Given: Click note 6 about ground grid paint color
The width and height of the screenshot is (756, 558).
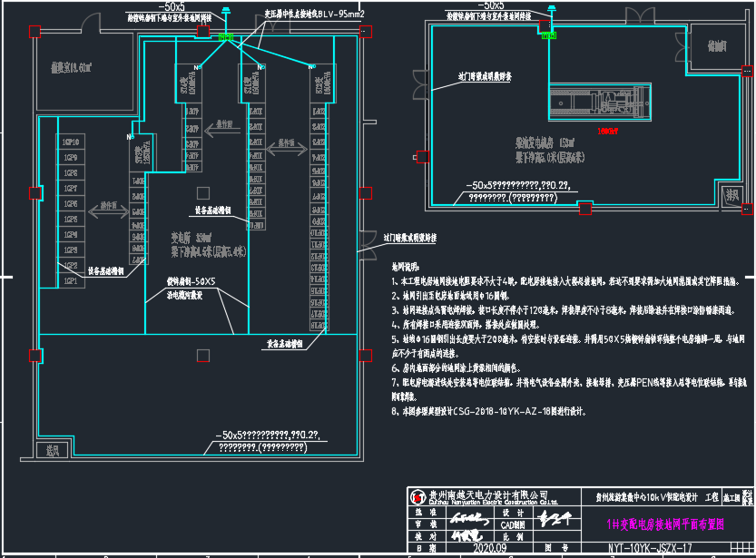Looking at the screenshot, I should point(457,368).
